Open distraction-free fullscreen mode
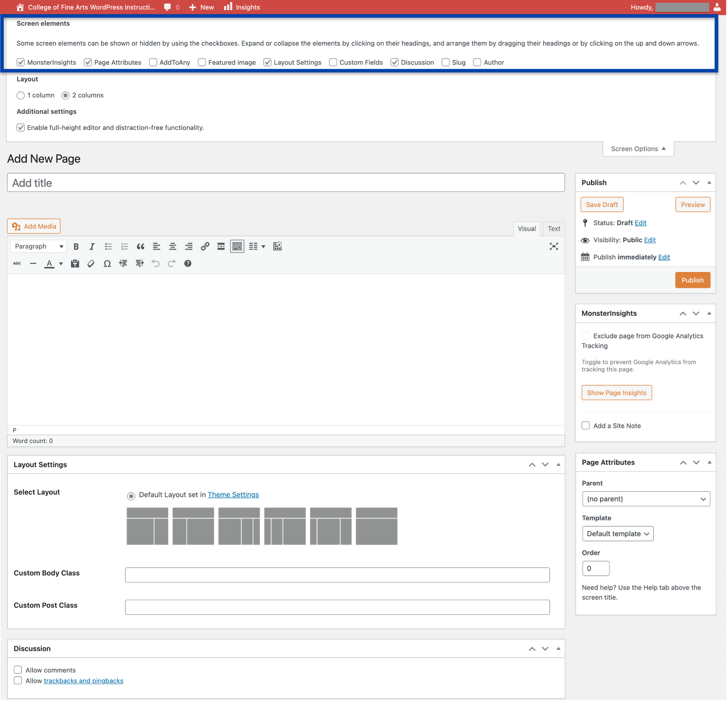This screenshot has width=728, height=702. [554, 246]
